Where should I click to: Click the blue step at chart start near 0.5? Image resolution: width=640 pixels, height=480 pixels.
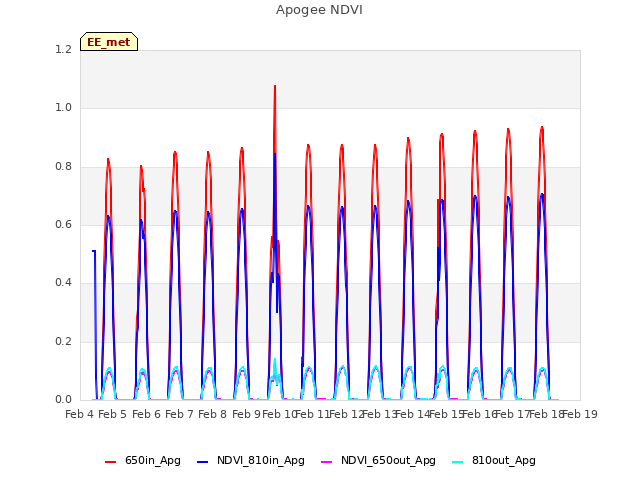pyautogui.click(x=94, y=251)
